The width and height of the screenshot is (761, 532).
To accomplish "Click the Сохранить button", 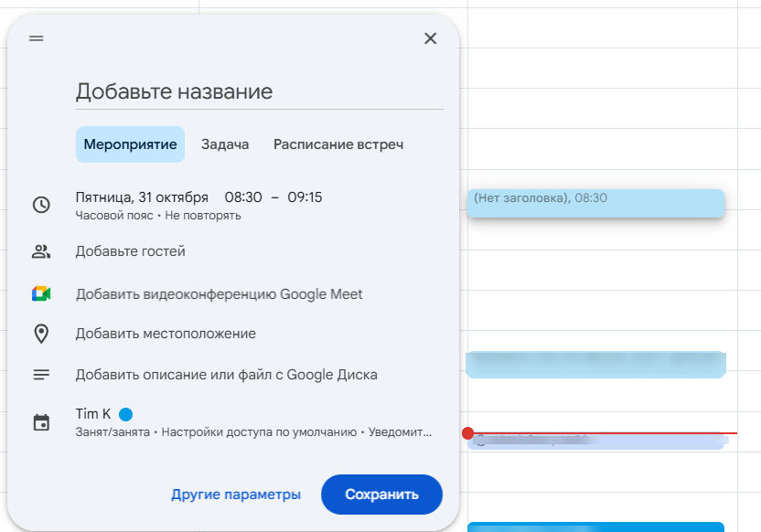I will [380, 494].
